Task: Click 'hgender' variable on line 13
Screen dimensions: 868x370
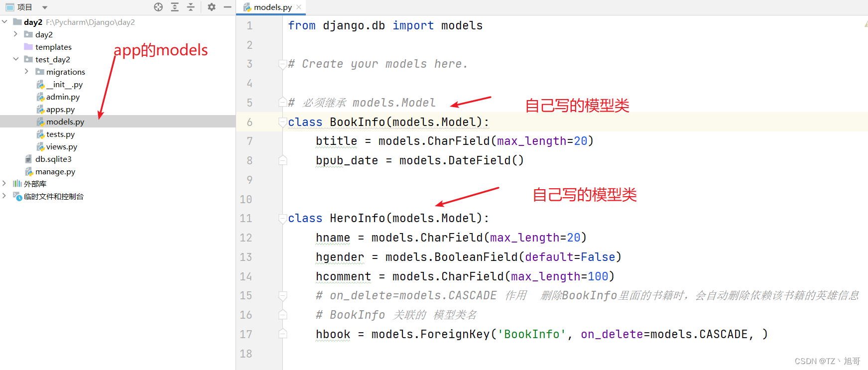Action: coord(340,257)
